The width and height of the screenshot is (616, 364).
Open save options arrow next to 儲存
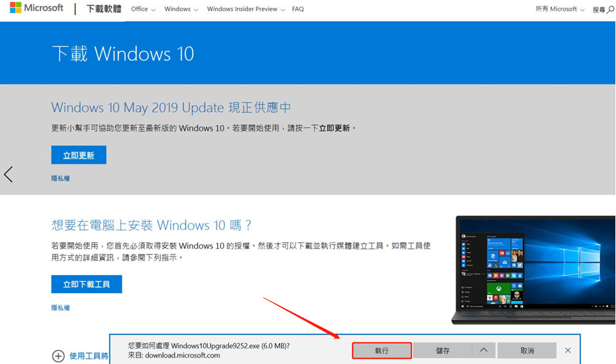coord(484,350)
